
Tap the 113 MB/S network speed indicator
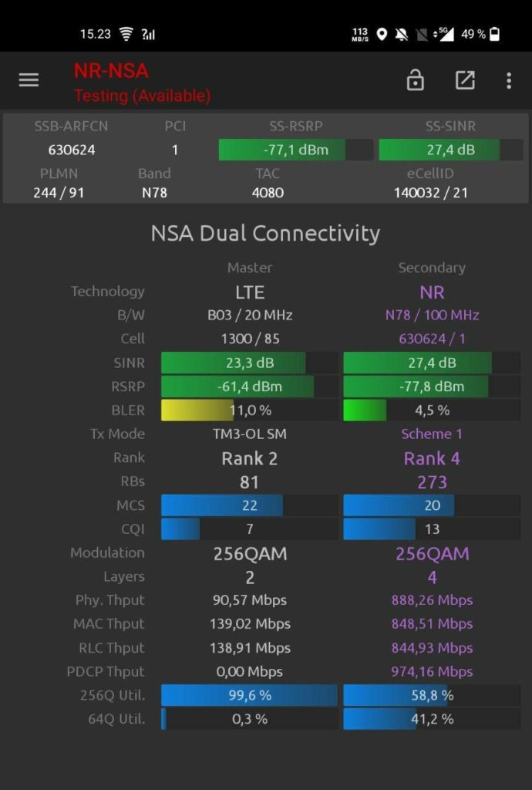tap(360, 34)
